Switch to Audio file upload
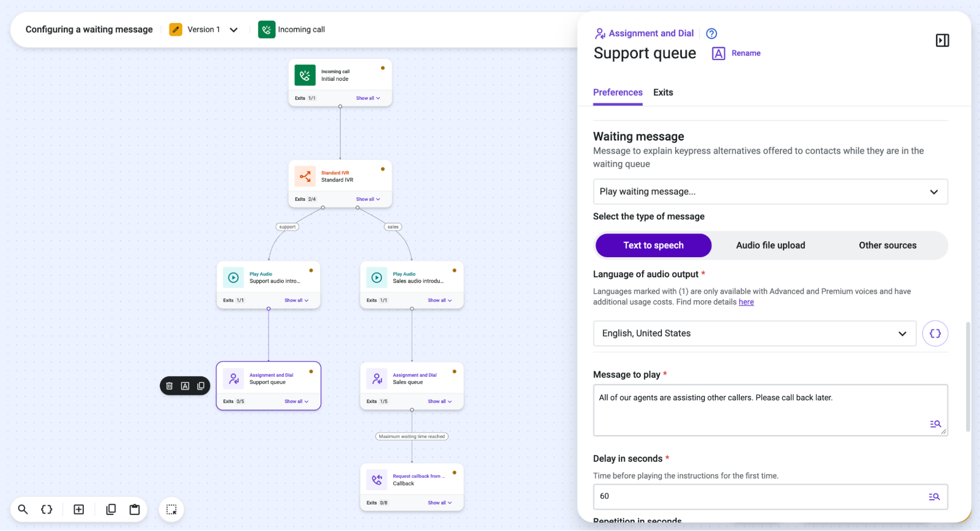 [x=770, y=245]
